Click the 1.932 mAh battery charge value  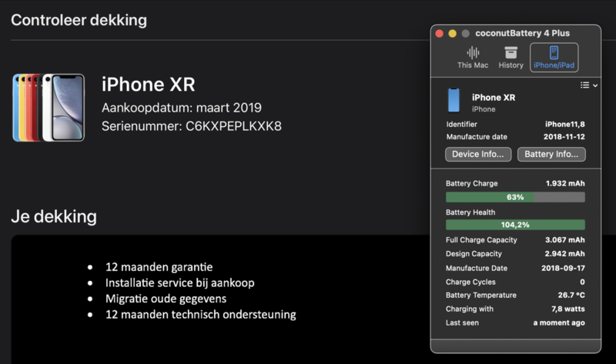[565, 183]
